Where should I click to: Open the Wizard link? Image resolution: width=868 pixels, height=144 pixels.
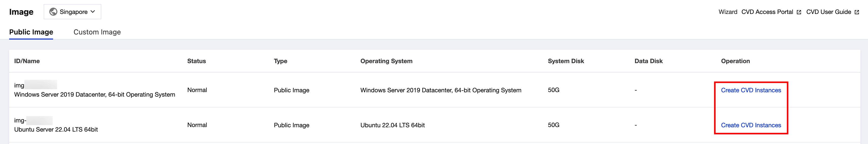click(x=728, y=12)
